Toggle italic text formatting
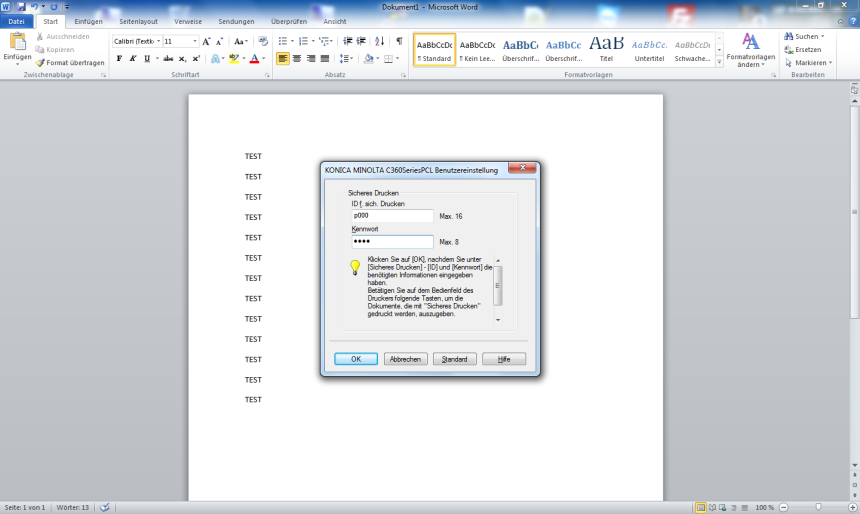The height and width of the screenshot is (514, 860). pyautogui.click(x=133, y=59)
